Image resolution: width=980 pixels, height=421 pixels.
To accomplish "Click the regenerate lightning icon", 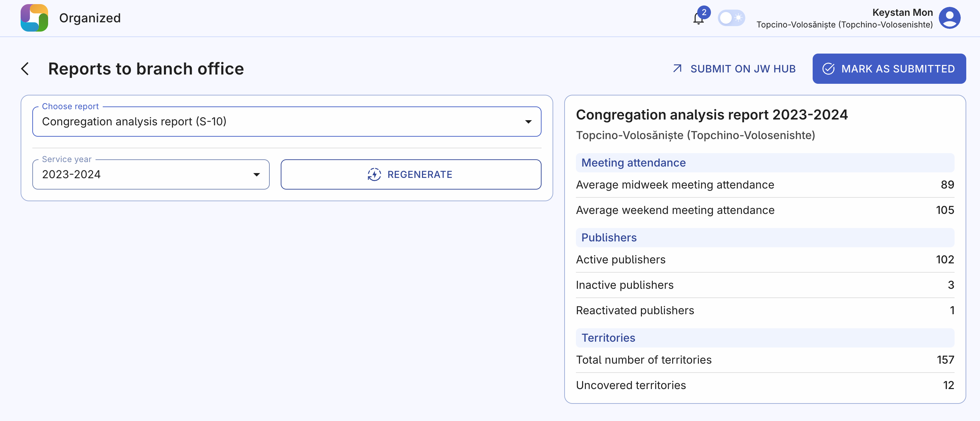I will (374, 174).
